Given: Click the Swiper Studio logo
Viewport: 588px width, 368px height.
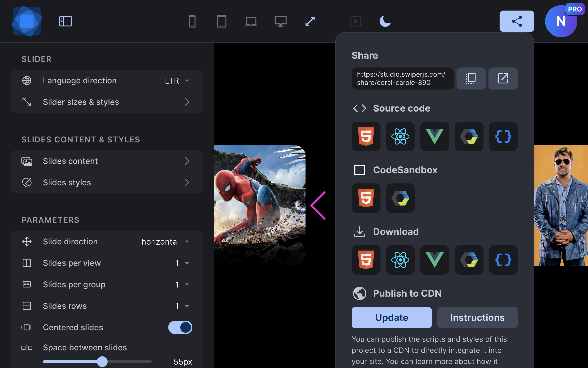Looking at the screenshot, I should [x=27, y=21].
